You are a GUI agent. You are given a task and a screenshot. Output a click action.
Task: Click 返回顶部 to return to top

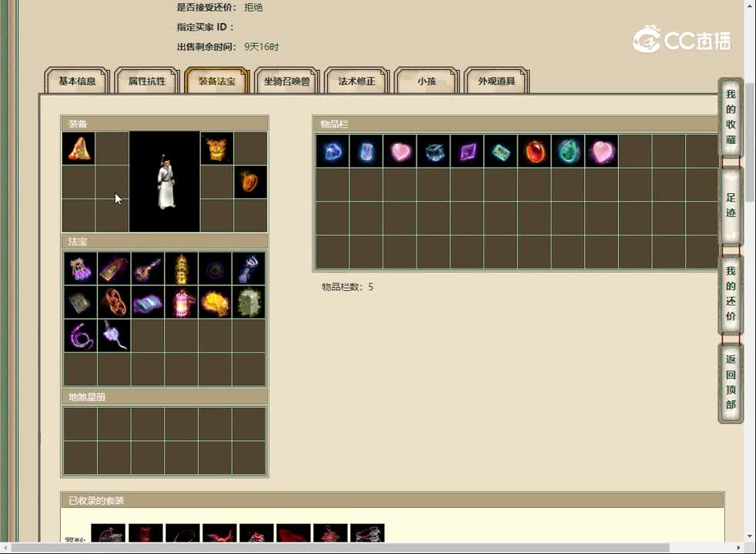[x=731, y=382]
